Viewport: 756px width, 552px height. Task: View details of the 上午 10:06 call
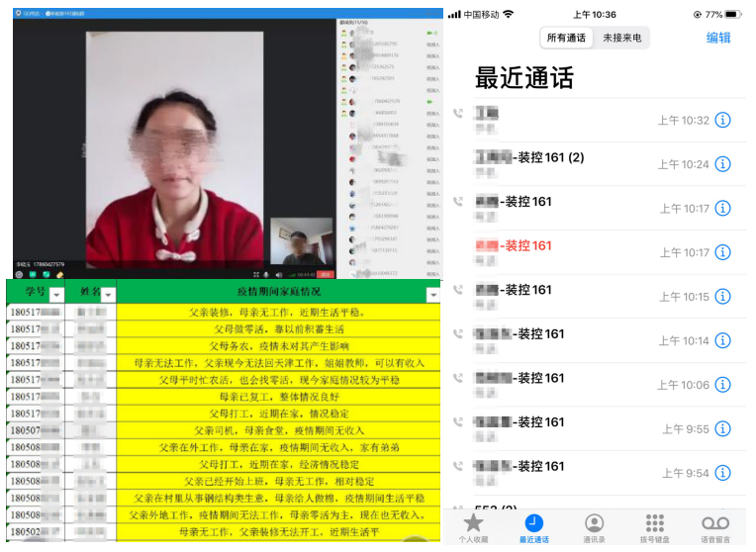point(723,385)
